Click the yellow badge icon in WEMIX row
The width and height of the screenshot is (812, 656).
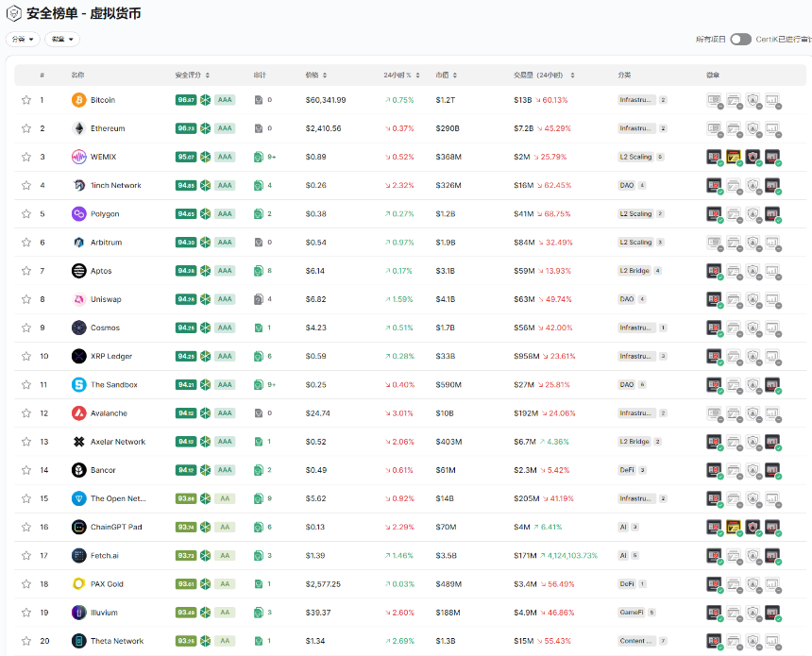[x=734, y=157]
